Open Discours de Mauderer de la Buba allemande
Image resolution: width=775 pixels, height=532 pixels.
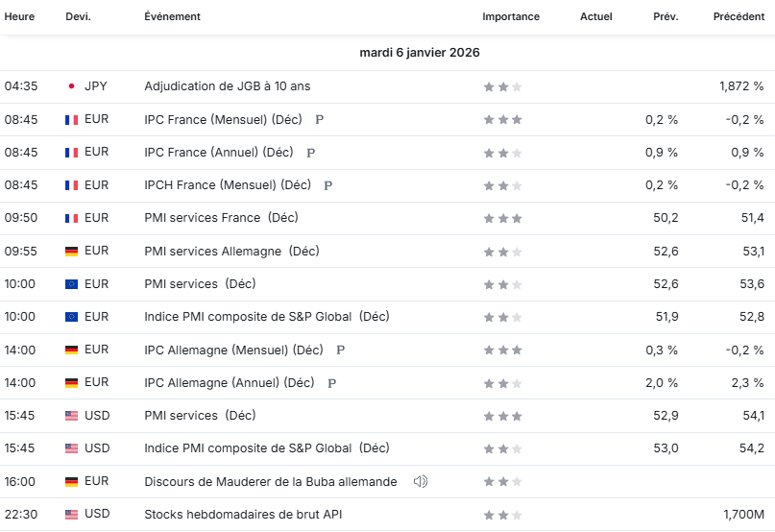[271, 481]
